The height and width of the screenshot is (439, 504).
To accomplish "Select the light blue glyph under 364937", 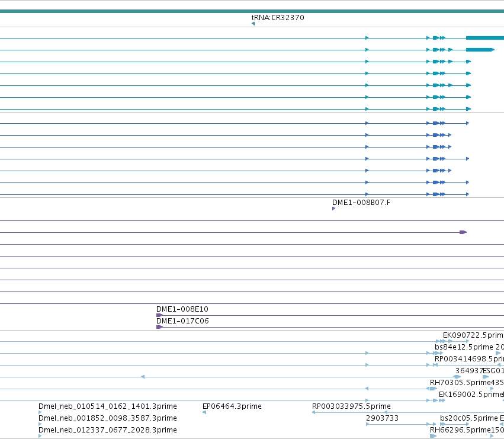I will click(457, 377).
